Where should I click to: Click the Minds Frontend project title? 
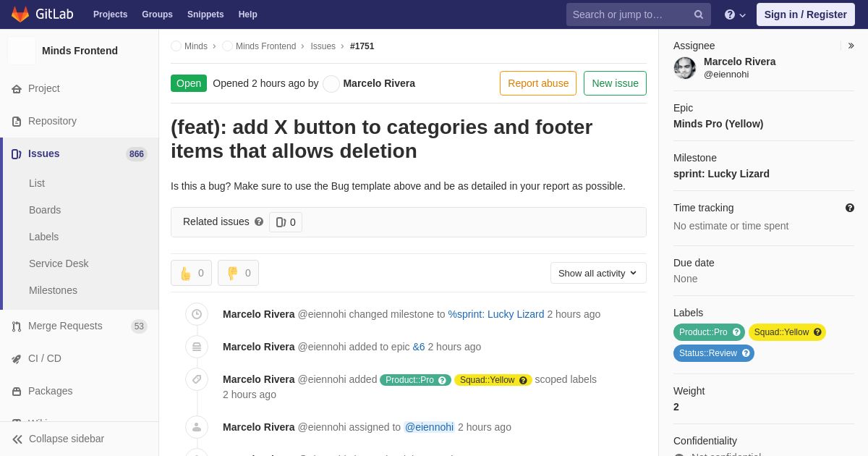coord(80,51)
